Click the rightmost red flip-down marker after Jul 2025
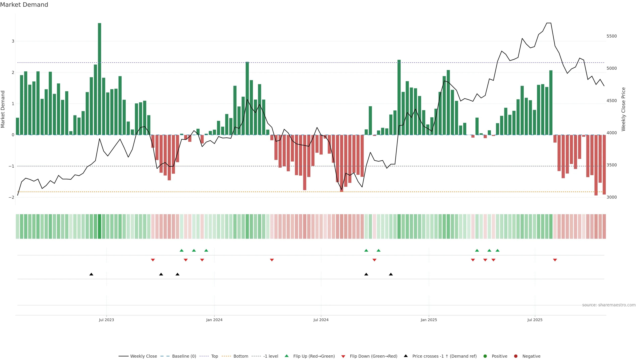Screen dimensions: 644x362 click(x=555, y=260)
